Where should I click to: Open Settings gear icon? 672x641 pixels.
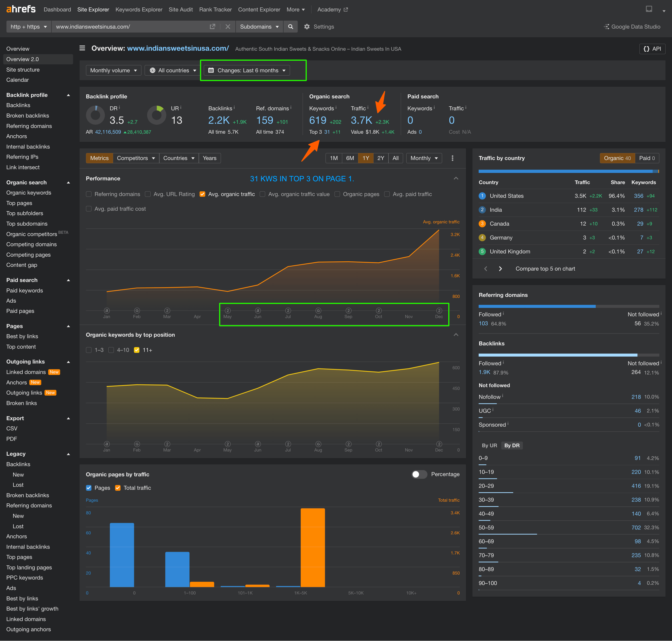point(307,27)
